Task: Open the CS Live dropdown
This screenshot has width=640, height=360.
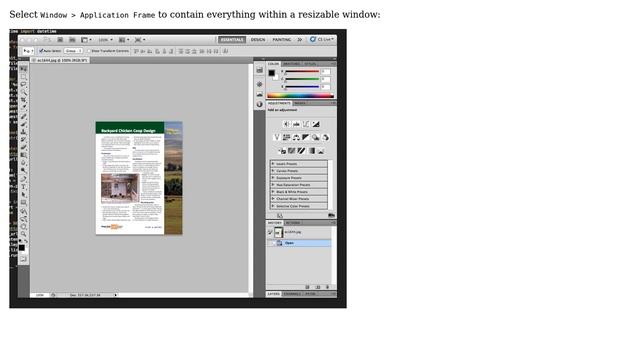Action: [322, 40]
